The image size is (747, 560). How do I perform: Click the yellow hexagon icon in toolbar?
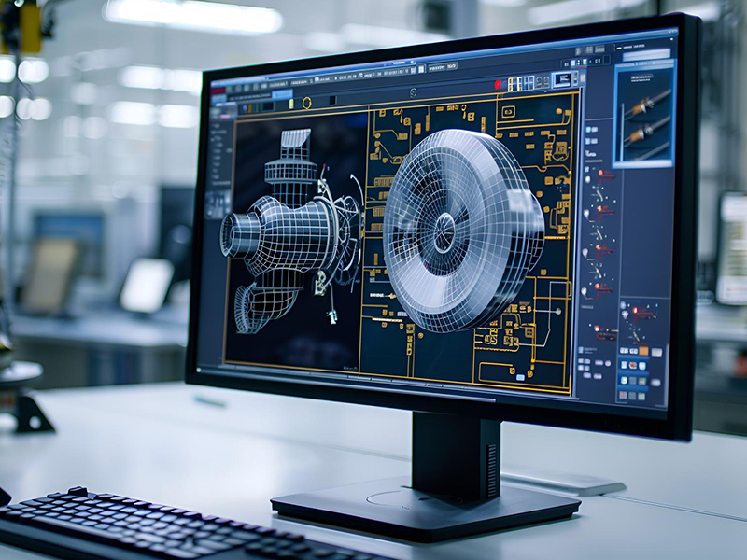(306, 102)
